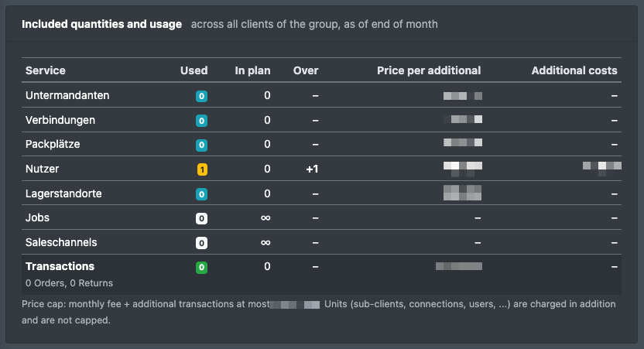Click the Jobs used count badge

point(201,218)
